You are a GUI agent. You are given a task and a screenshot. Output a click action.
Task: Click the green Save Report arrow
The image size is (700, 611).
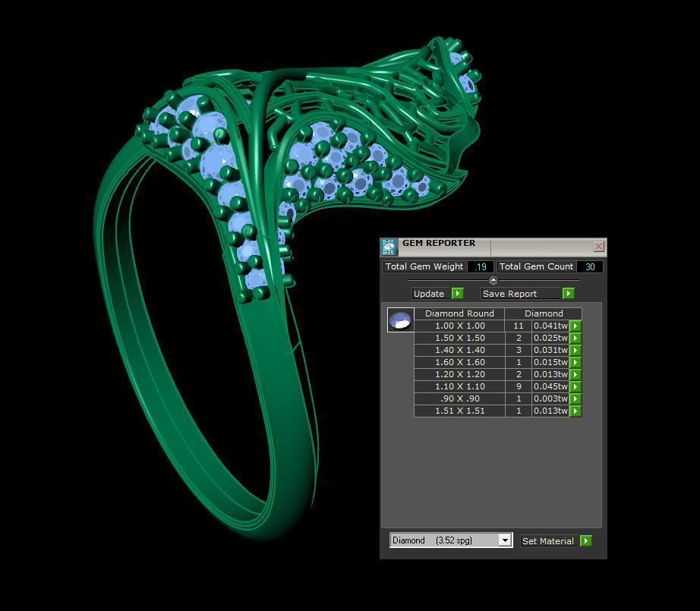click(x=568, y=293)
